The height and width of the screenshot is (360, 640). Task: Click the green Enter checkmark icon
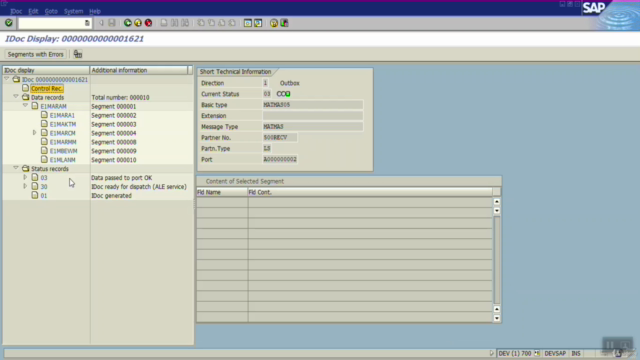tap(9, 23)
